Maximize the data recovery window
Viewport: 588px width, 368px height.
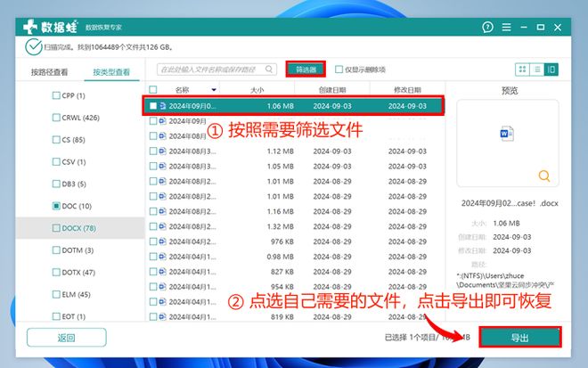pyautogui.click(x=541, y=27)
